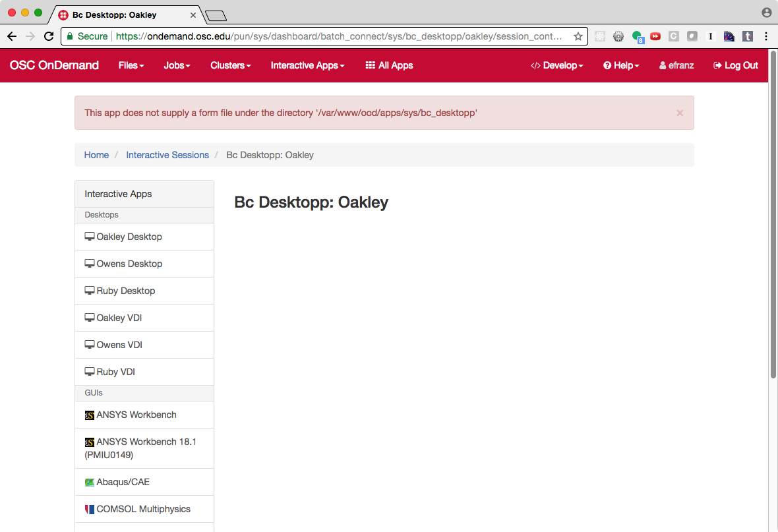
Task: Dismiss the red form file error alert
Action: point(680,113)
